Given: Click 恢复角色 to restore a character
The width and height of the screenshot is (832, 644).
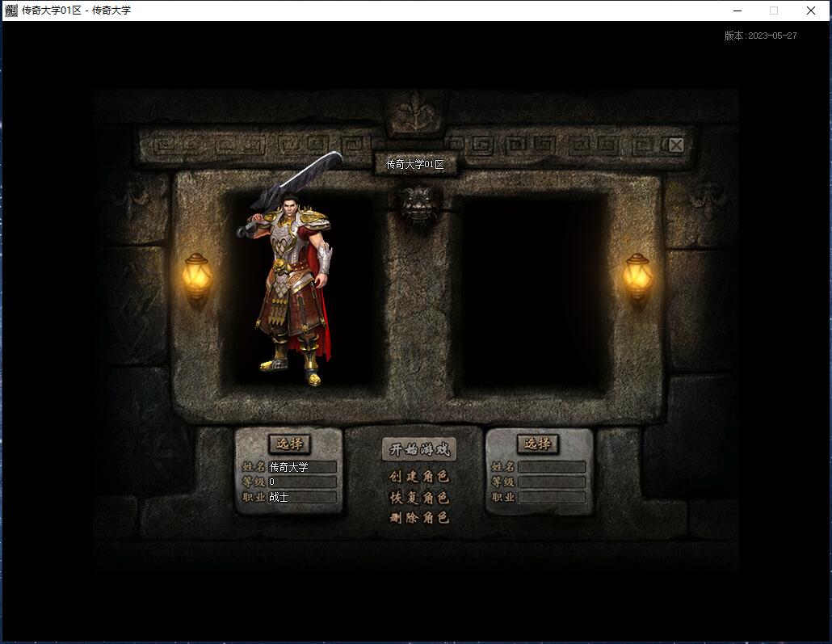Looking at the screenshot, I should tap(419, 498).
